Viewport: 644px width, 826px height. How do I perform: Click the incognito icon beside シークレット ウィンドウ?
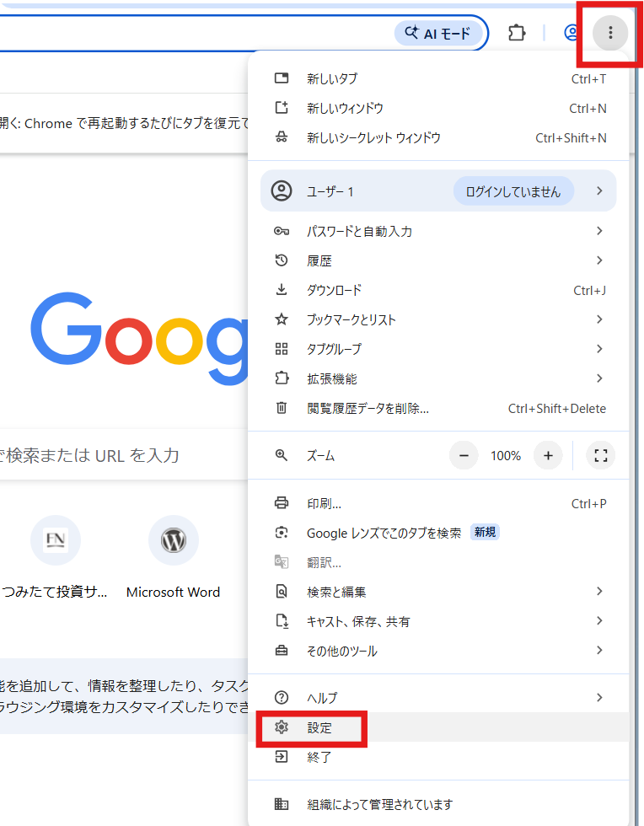[282, 137]
